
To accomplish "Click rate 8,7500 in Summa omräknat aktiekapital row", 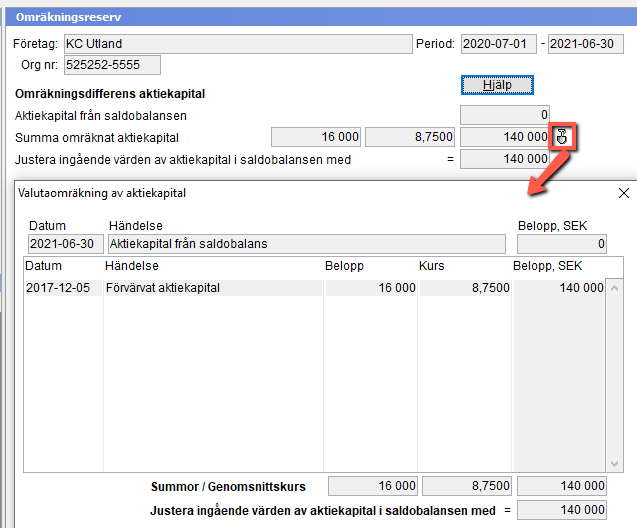I will tap(410, 137).
